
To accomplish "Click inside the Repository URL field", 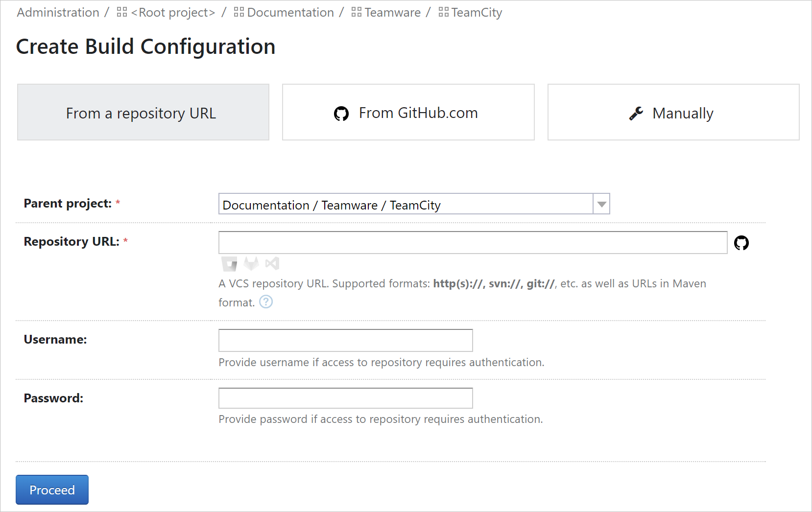I will click(472, 242).
